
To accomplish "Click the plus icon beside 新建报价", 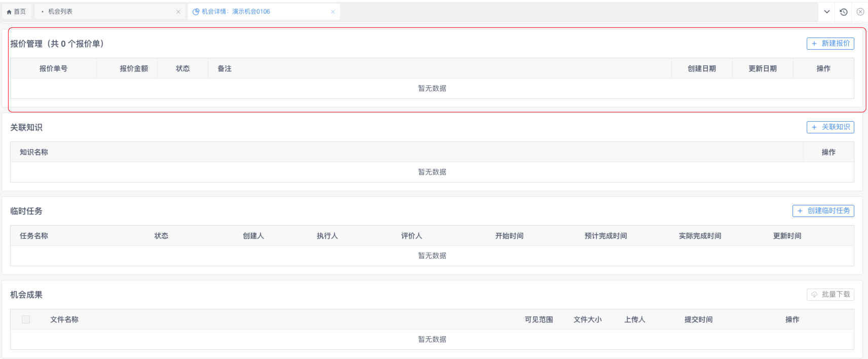I will coord(814,44).
